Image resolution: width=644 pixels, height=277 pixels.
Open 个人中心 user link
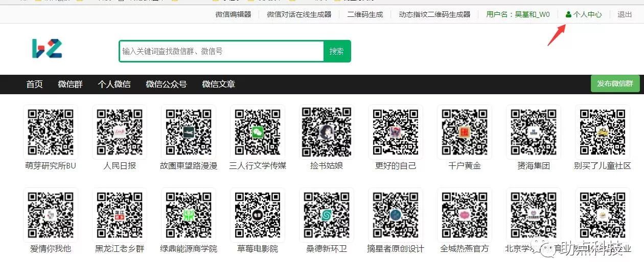pos(584,14)
